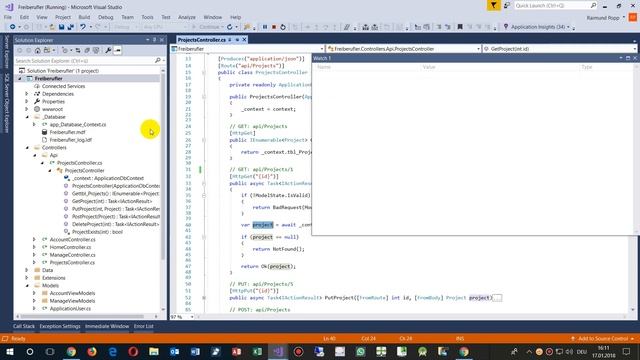Select Connected Services in Solution Explorer
The width and height of the screenshot is (640, 360).
click(63, 86)
